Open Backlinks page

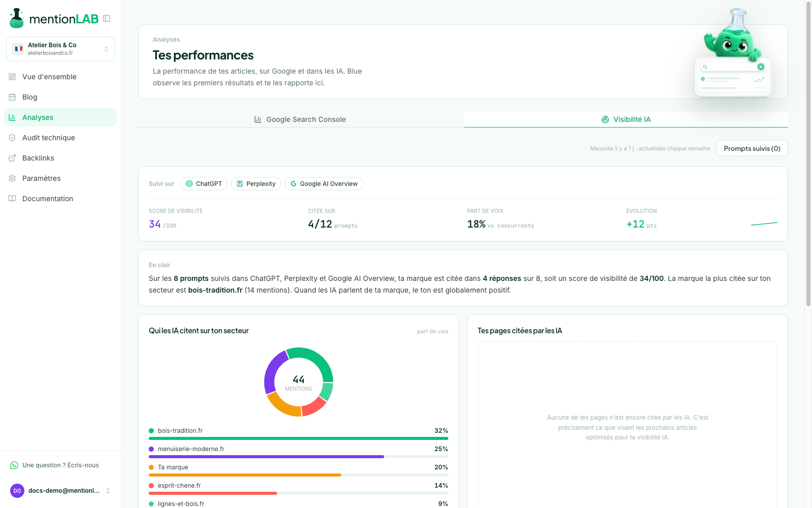click(60, 158)
